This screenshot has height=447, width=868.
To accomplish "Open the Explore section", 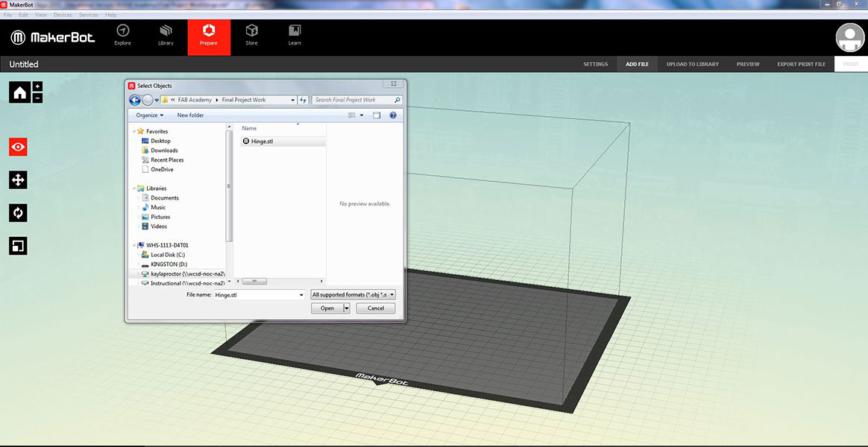I will click(x=122, y=36).
